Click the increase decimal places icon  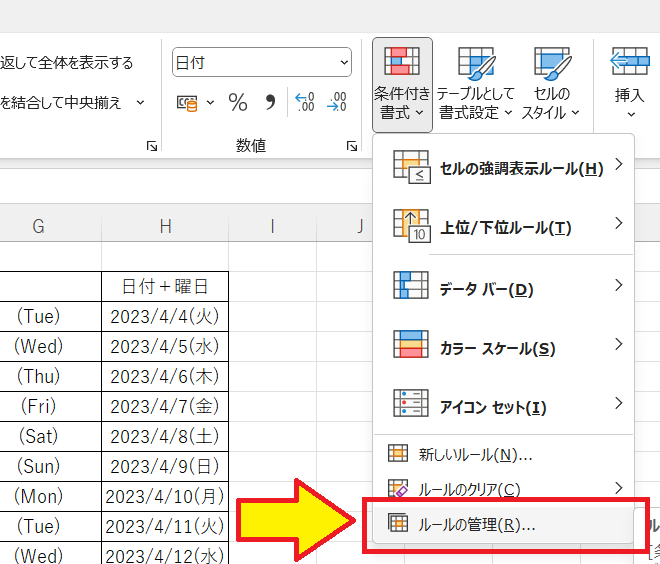click(x=304, y=102)
